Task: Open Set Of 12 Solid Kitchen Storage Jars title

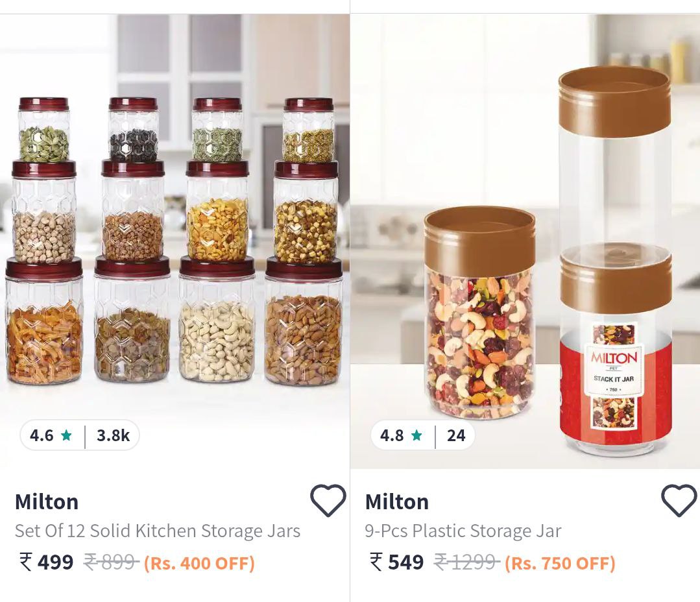Action: tap(158, 531)
